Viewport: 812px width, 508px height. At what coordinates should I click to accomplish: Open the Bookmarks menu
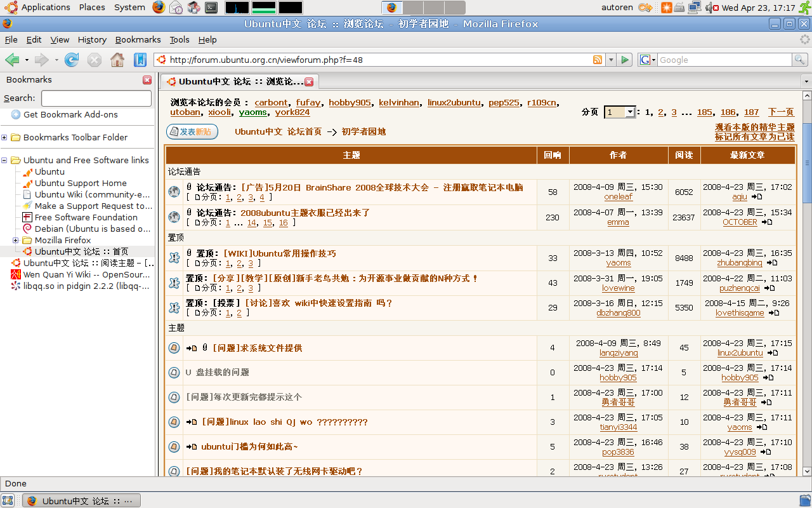(138, 39)
